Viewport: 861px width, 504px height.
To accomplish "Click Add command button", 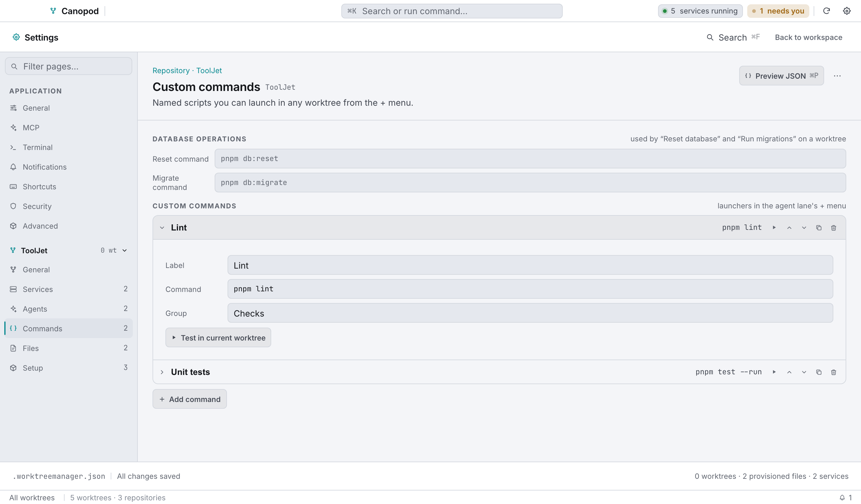I will 190,399.
